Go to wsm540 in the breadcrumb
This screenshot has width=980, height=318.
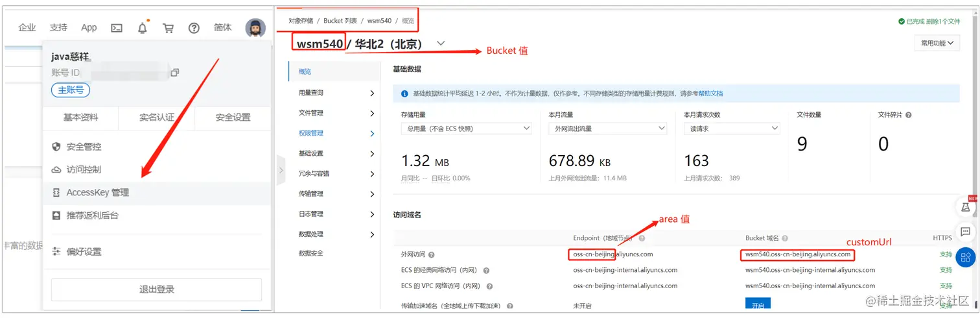[379, 21]
